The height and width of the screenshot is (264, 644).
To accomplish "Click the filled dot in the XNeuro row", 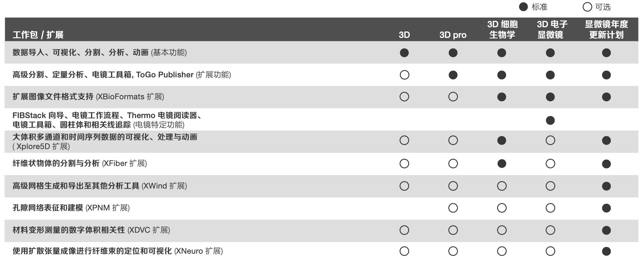I will click(x=606, y=251).
